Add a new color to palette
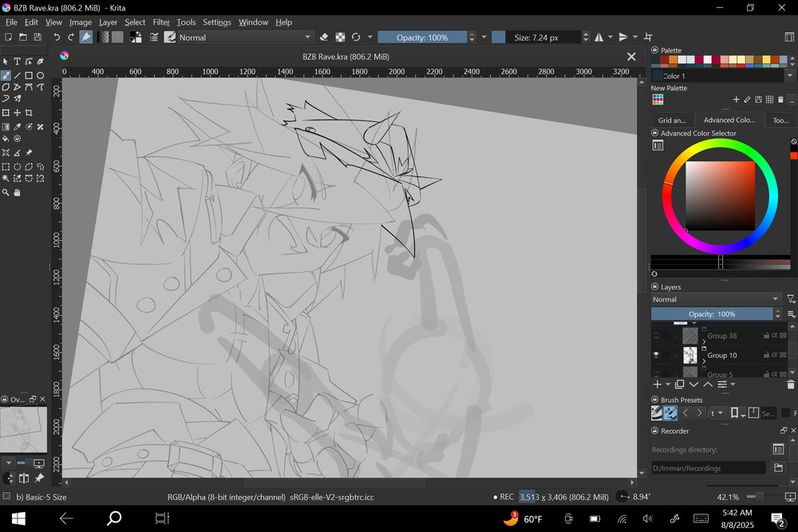798x532 pixels. pyautogui.click(x=736, y=100)
